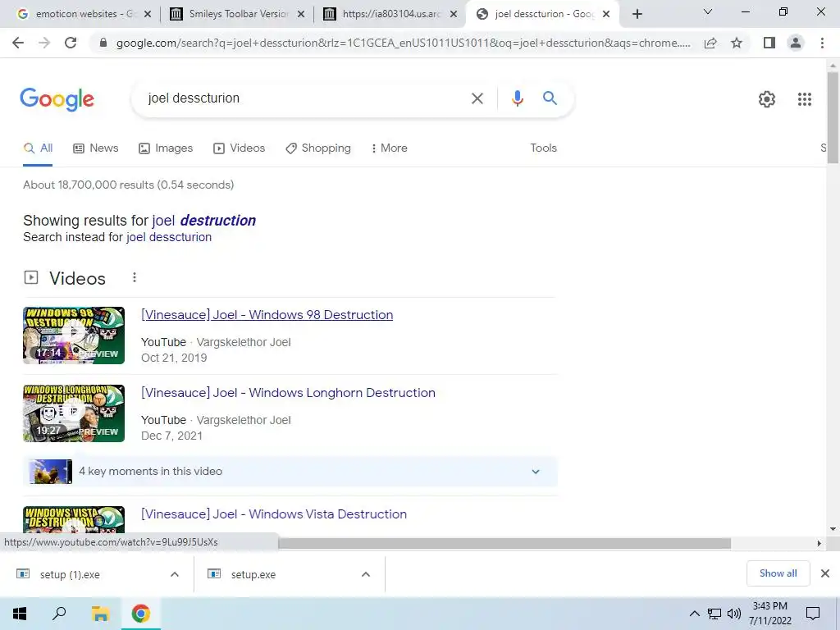Open the Google apps grid

pyautogui.click(x=805, y=99)
